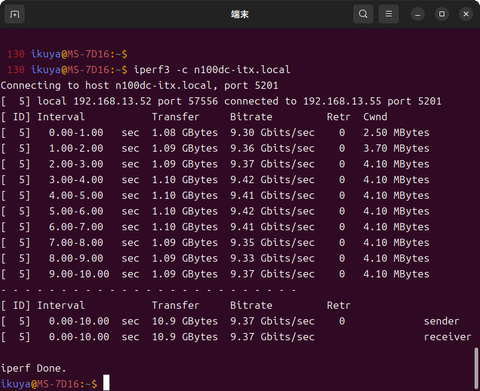
Task: Click the 2.50 MBytes Cwnd value
Action: click(396, 133)
